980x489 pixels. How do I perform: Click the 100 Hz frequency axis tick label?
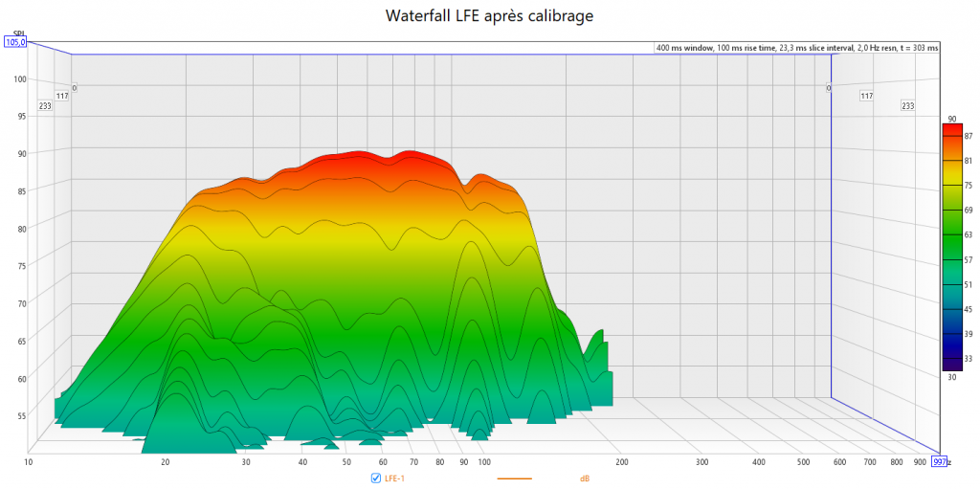(483, 462)
